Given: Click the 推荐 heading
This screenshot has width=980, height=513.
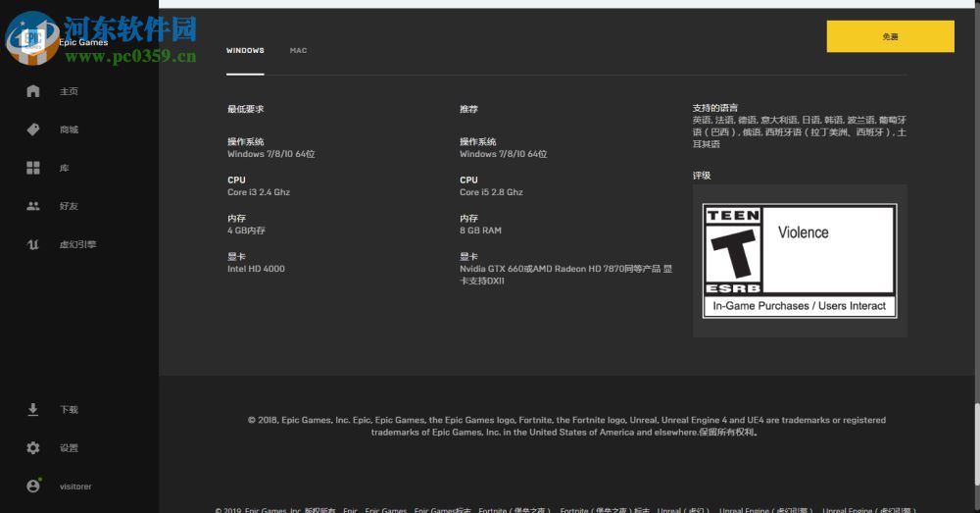Looking at the screenshot, I should pyautogui.click(x=468, y=109).
